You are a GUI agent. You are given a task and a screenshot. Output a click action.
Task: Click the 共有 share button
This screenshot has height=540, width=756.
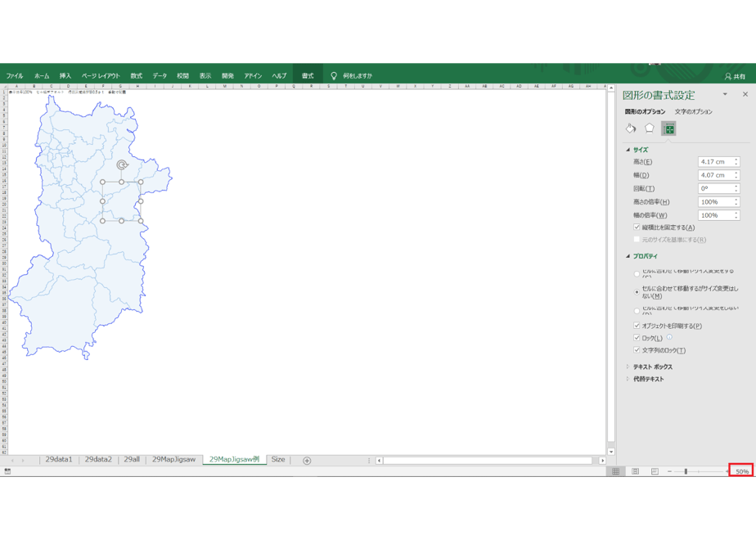[735, 76]
